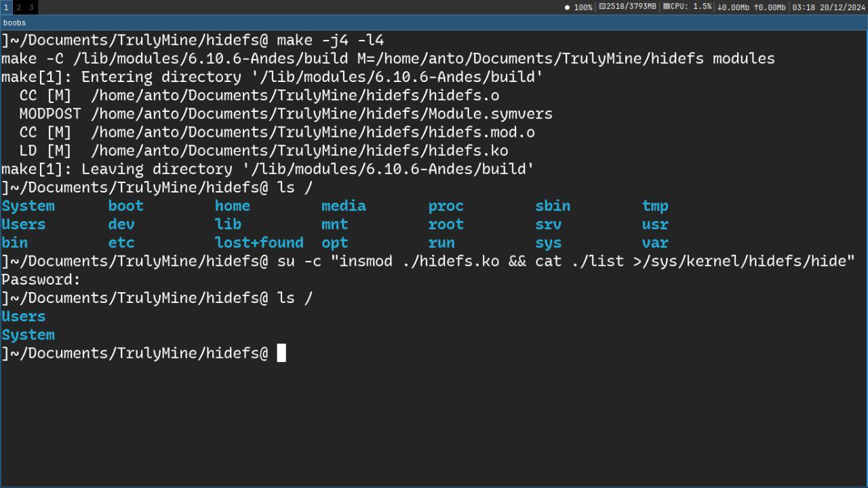Click the memory usage icon
The image size is (868, 488).
(x=602, y=7)
